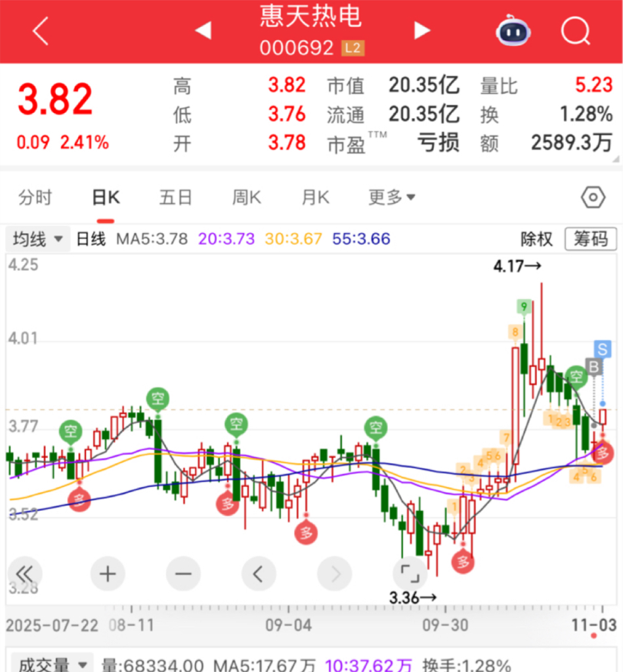Select the 五日 tab

coord(175,198)
